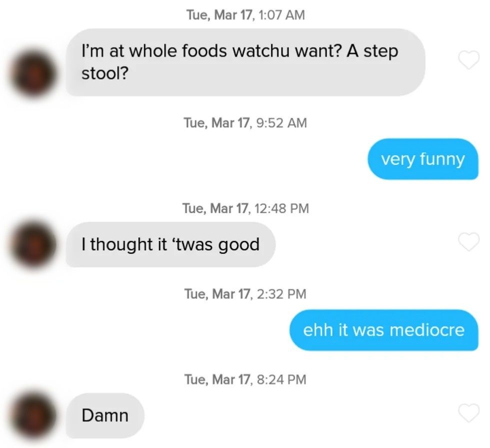Click the 1:07 AM timestamp
The image size is (490, 448).
coord(245,14)
